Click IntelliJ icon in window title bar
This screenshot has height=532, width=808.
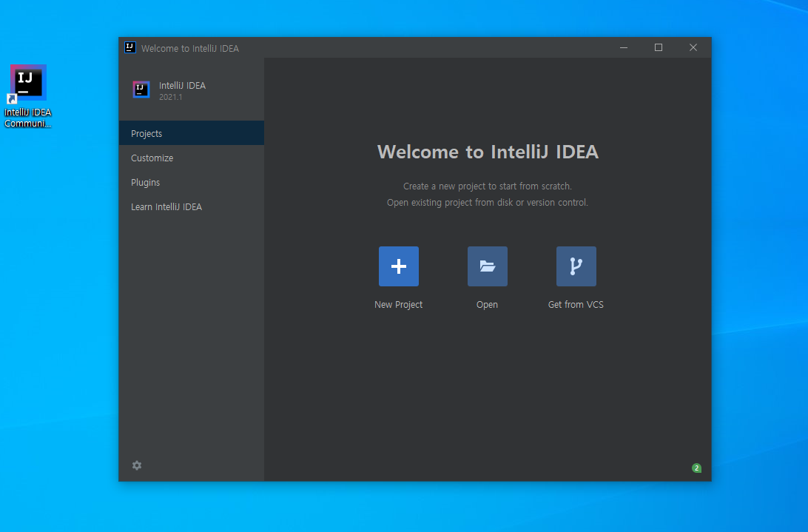(130, 47)
